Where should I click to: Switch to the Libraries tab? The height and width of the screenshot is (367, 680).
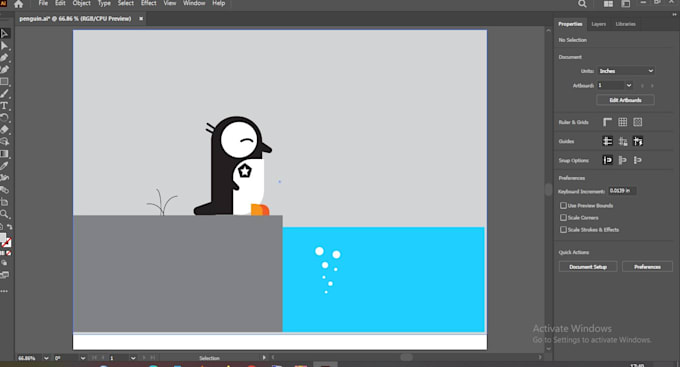(625, 24)
